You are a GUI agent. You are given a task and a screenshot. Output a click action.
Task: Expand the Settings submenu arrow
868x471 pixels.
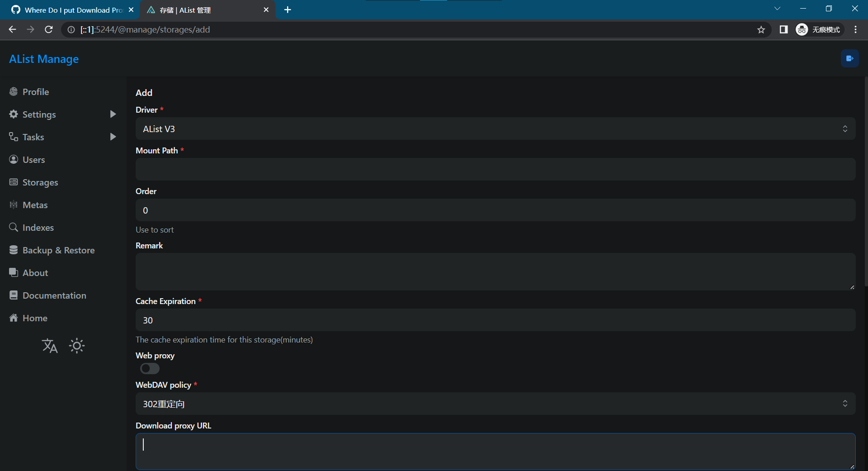(113, 114)
